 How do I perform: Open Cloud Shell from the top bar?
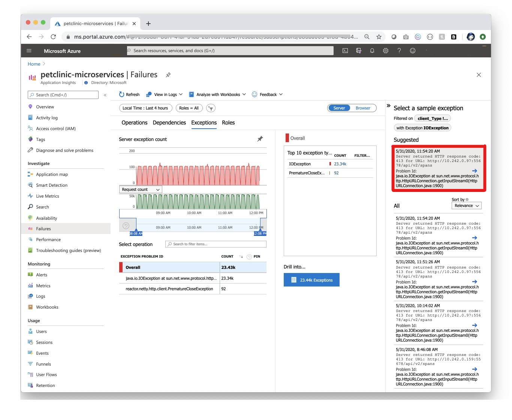[x=345, y=51]
